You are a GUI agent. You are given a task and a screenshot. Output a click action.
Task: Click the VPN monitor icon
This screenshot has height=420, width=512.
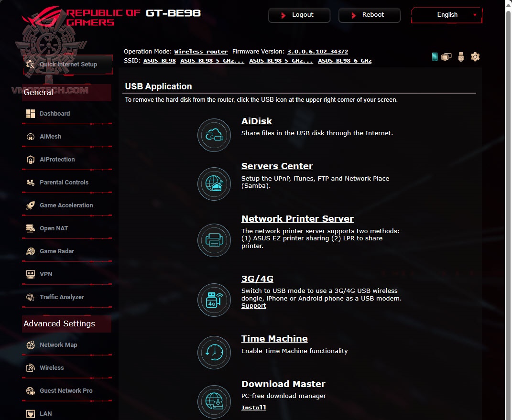coord(31,274)
